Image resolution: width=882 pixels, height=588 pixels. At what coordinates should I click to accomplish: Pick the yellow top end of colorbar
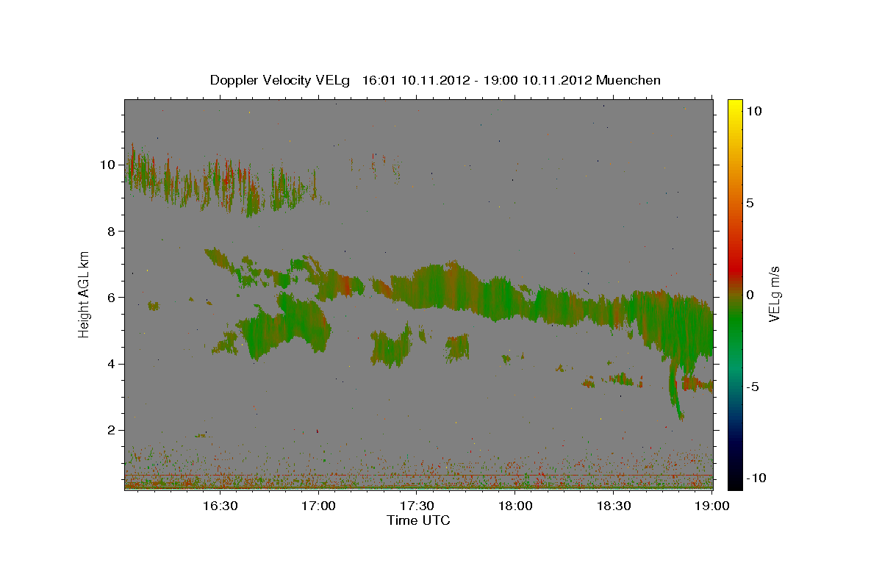click(x=734, y=104)
